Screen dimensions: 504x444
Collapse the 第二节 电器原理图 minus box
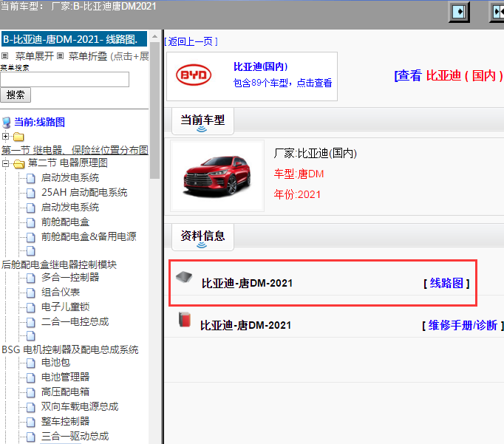tap(5, 163)
